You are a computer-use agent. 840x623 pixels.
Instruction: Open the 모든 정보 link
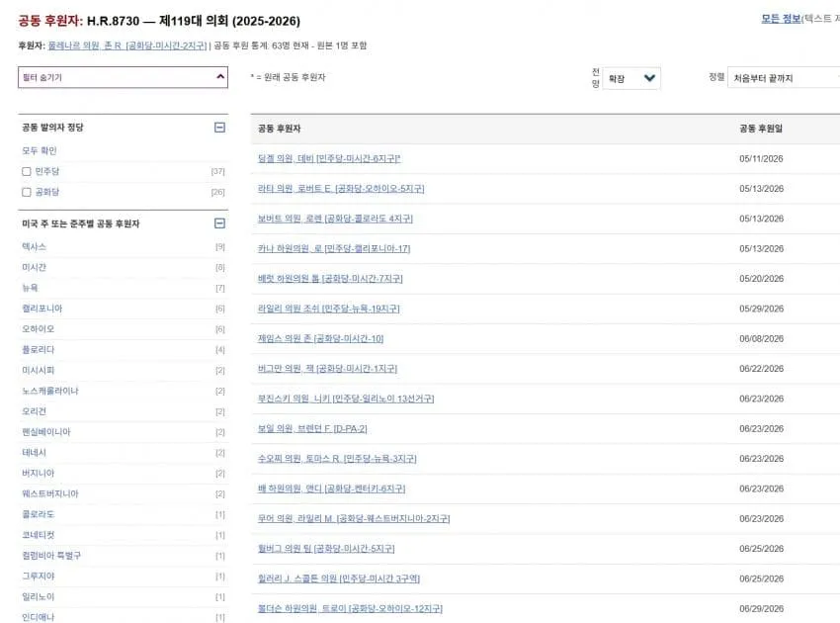click(x=781, y=19)
